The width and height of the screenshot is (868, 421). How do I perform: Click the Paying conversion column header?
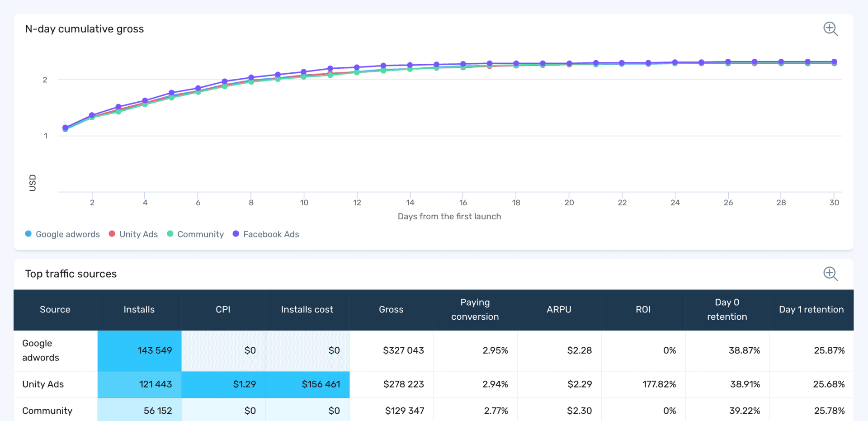click(475, 310)
